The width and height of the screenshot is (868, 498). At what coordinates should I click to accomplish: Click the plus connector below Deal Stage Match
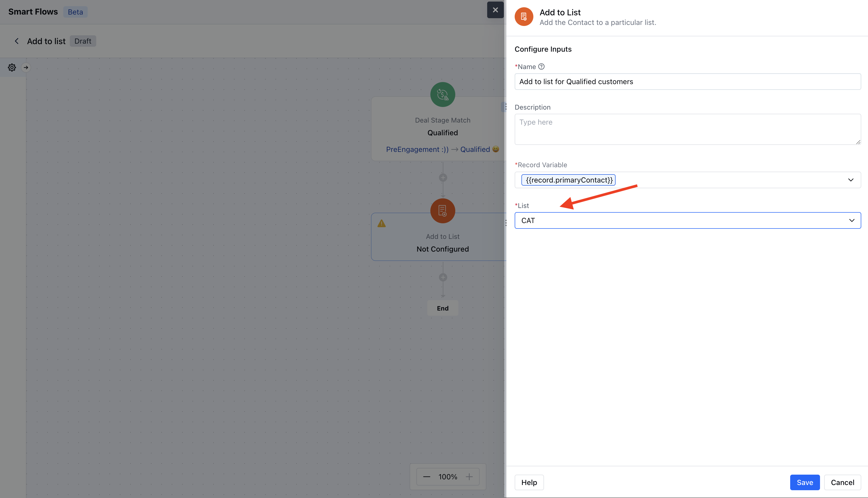(x=443, y=178)
